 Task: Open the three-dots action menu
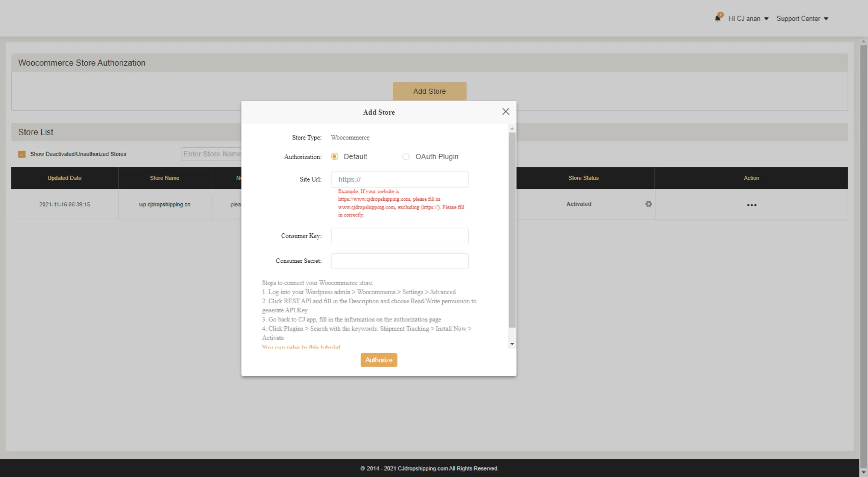[x=752, y=205]
